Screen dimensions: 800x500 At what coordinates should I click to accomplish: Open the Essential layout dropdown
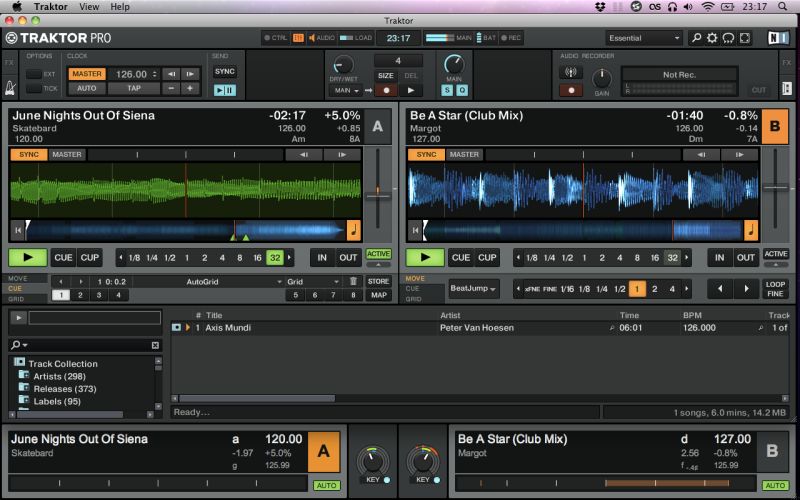[644, 38]
